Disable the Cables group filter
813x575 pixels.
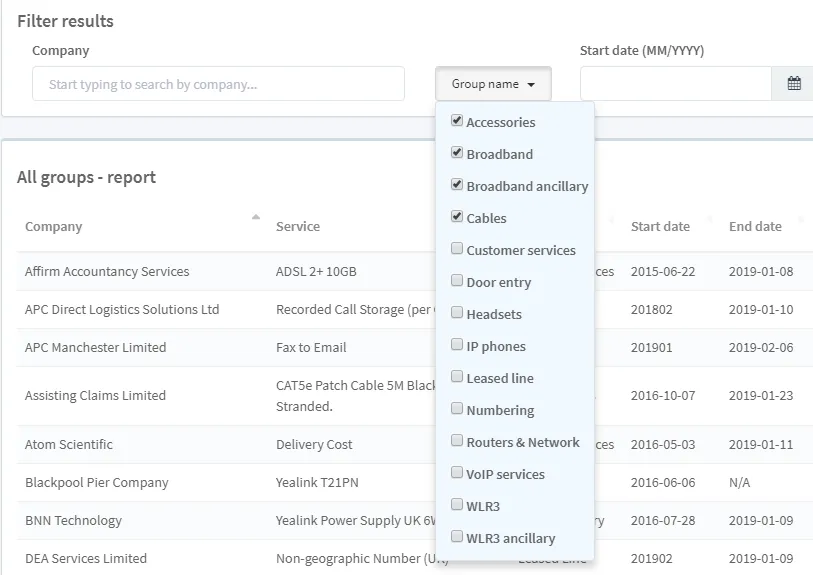pos(457,218)
